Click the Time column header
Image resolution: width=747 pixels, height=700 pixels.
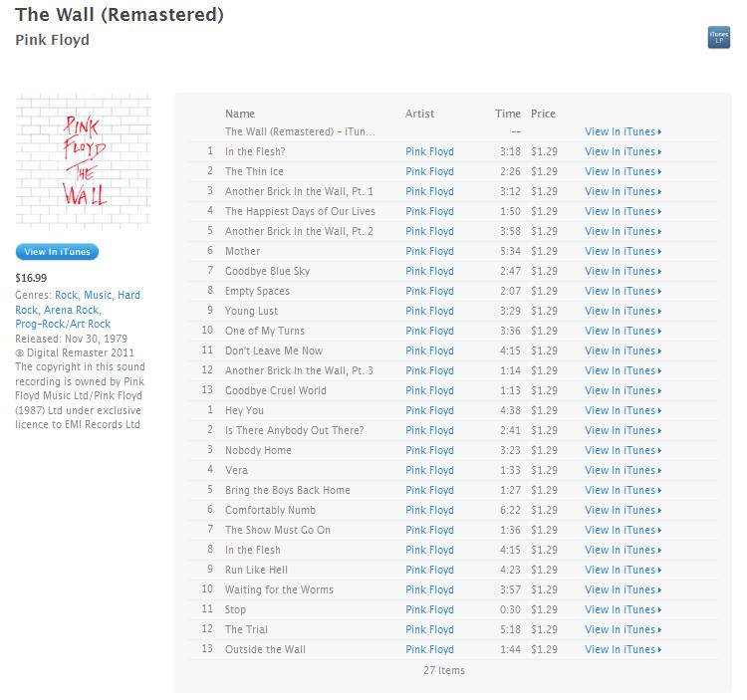tap(507, 114)
